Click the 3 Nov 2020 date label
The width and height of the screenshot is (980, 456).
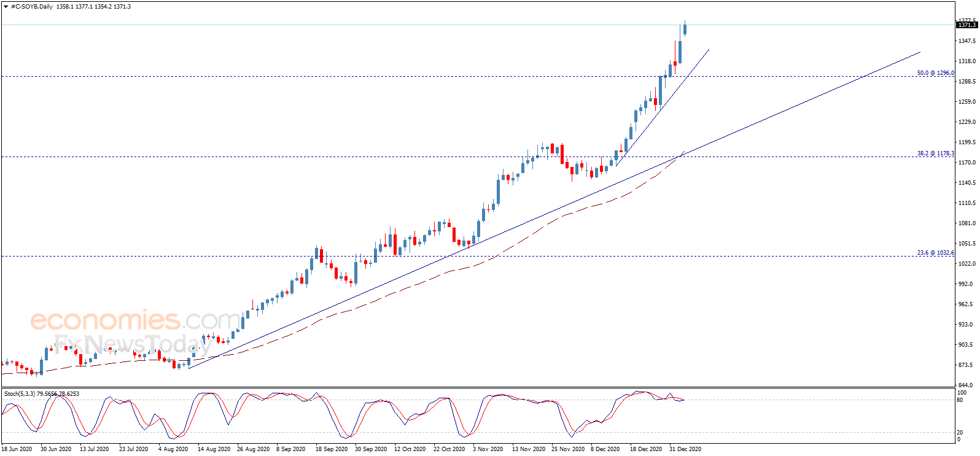pyautogui.click(x=488, y=449)
